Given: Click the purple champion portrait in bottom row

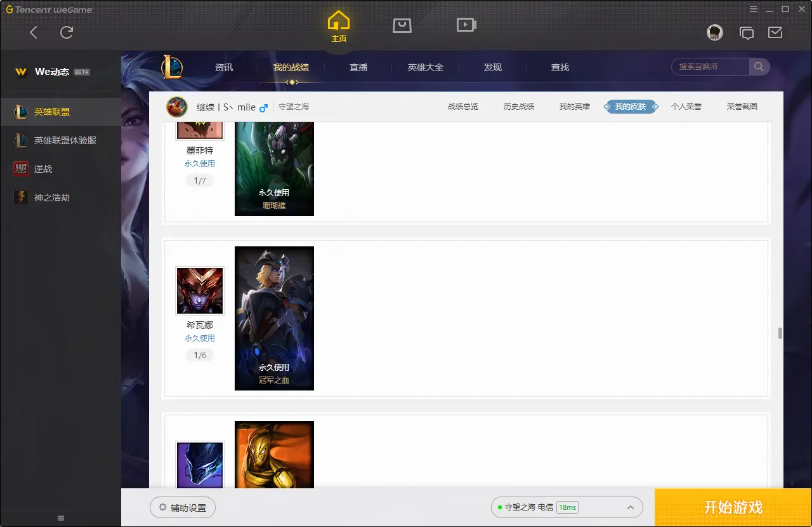Looking at the screenshot, I should tap(200, 465).
